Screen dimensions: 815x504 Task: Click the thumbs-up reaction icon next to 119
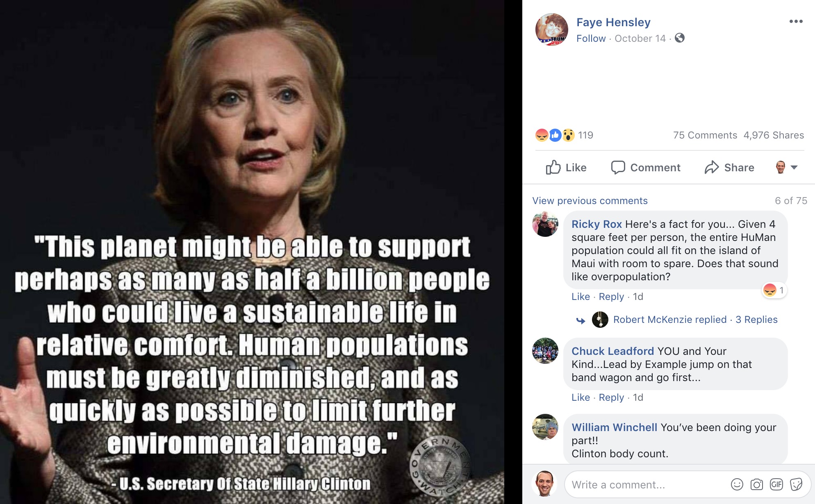pos(555,136)
